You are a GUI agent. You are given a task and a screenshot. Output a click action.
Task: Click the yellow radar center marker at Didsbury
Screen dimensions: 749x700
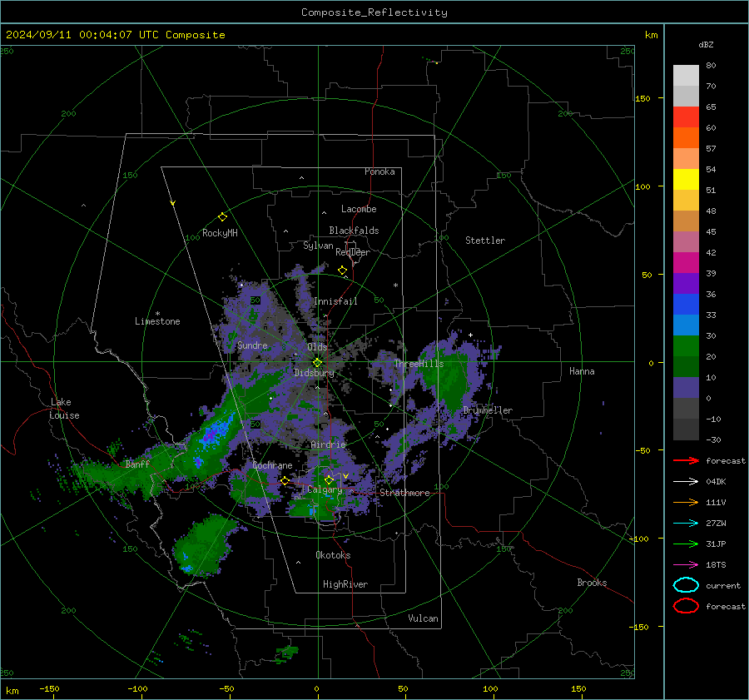coord(317,363)
